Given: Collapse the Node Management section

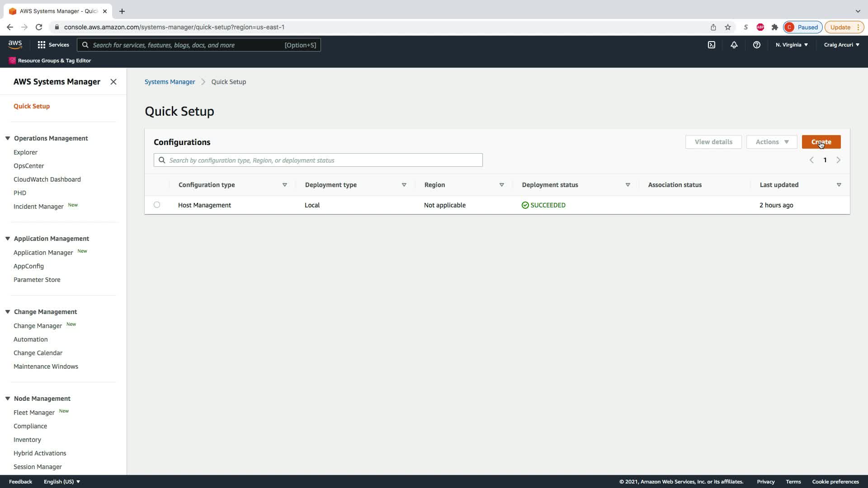Looking at the screenshot, I should point(8,399).
